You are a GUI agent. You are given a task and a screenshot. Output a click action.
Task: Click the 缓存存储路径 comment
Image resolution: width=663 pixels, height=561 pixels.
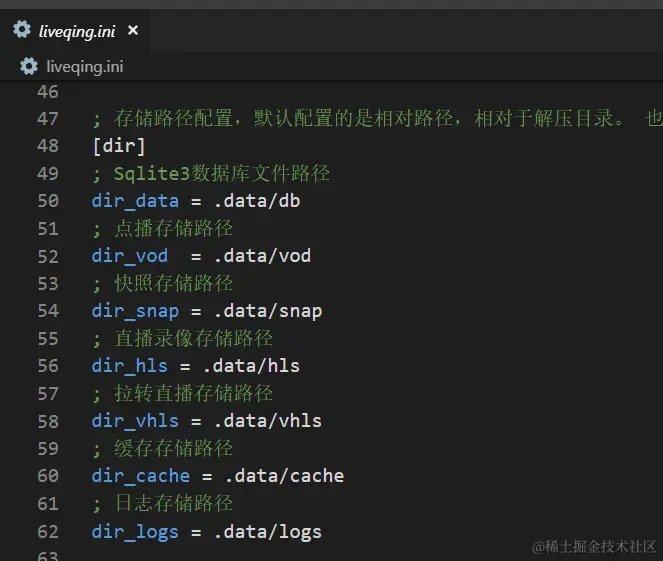(x=162, y=449)
